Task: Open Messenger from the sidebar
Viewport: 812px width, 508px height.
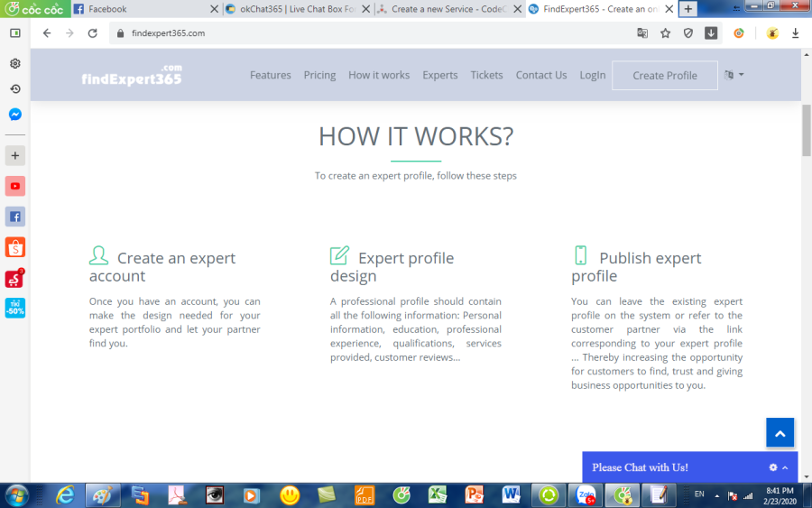Action: tap(15, 115)
